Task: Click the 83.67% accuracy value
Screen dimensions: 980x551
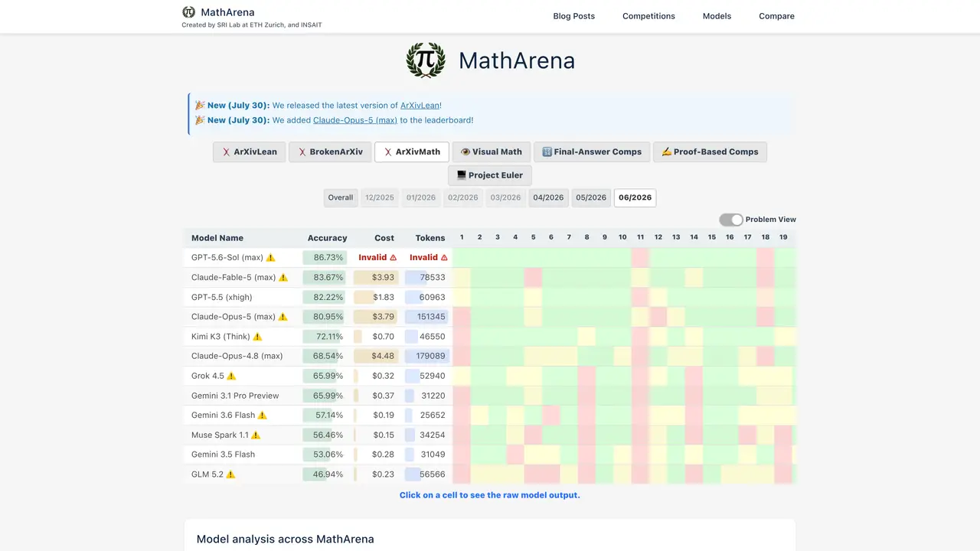Action: pos(328,278)
